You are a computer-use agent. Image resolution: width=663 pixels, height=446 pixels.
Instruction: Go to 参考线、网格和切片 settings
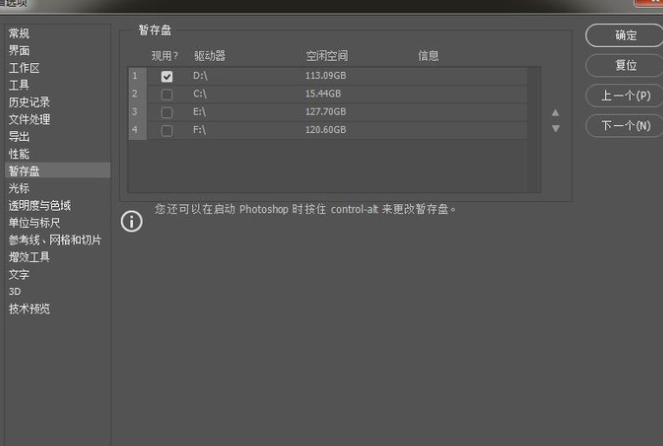pos(55,240)
